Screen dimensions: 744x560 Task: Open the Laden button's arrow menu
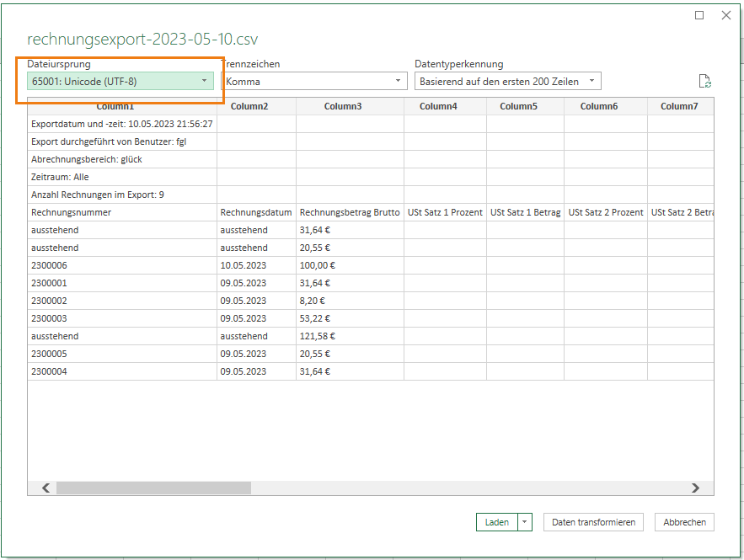click(x=525, y=522)
